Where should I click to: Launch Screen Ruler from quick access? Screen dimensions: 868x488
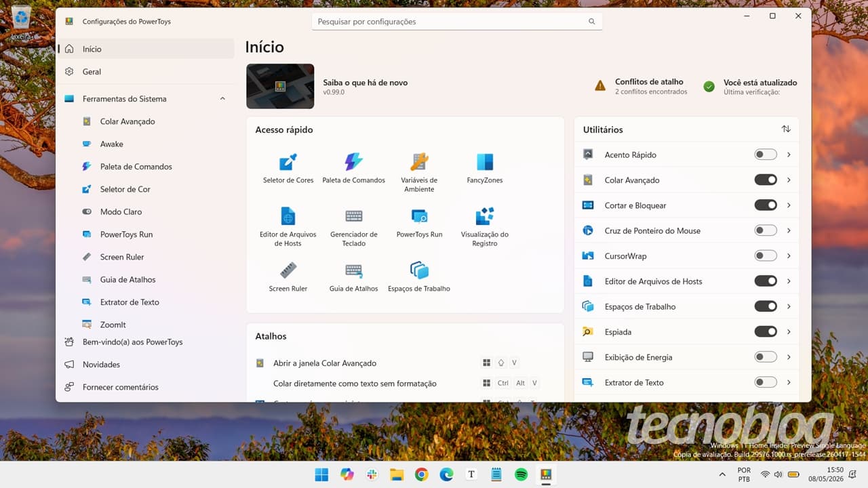point(288,277)
